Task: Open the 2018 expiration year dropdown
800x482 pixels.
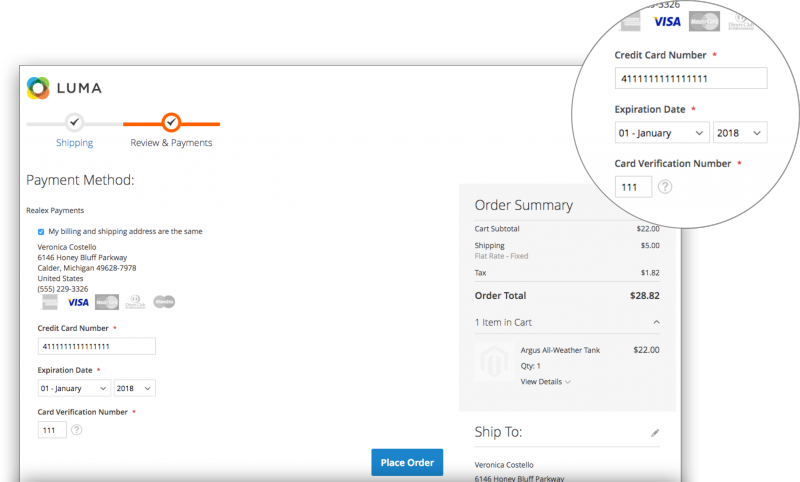Action: [135, 388]
